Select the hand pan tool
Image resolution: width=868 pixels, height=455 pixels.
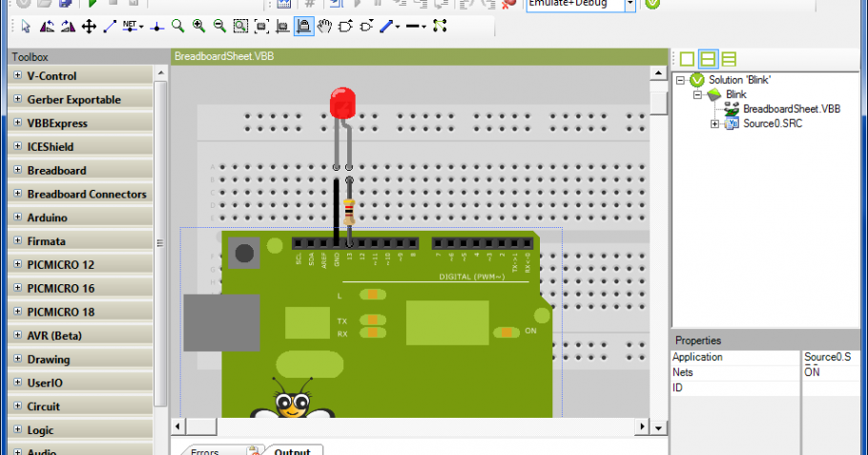tap(324, 26)
